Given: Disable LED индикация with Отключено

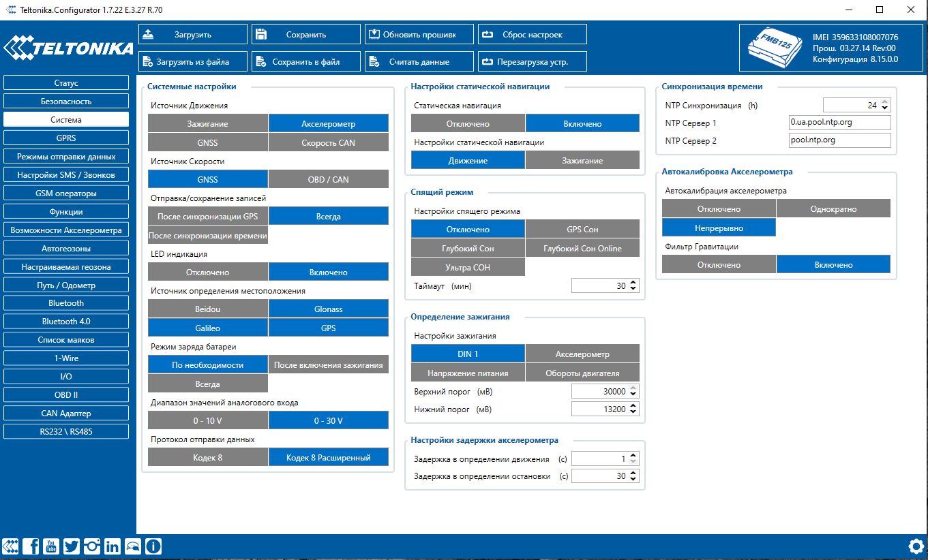Looking at the screenshot, I should (207, 272).
